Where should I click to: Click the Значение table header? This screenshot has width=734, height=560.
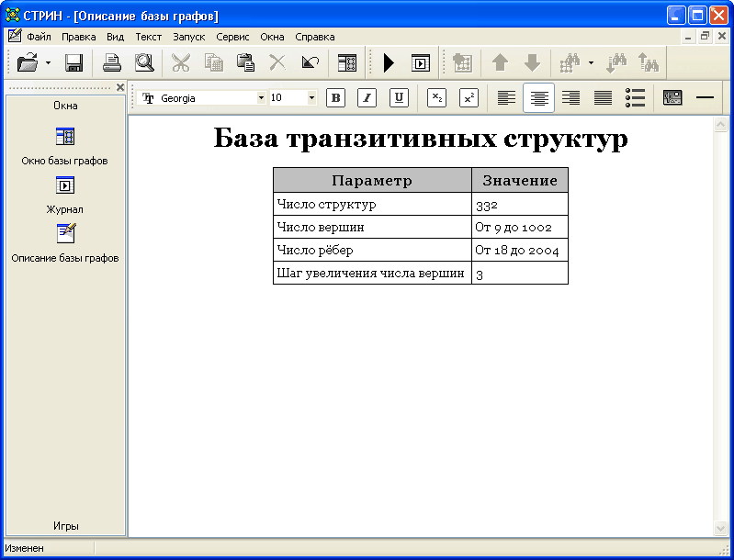pos(520,180)
